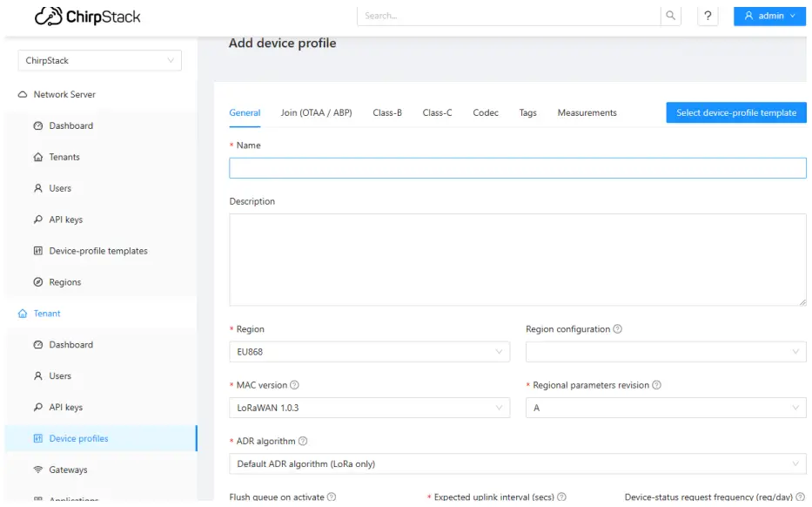Expand the ChirpStack tenant selector
This screenshot has width=812, height=507.
click(99, 61)
